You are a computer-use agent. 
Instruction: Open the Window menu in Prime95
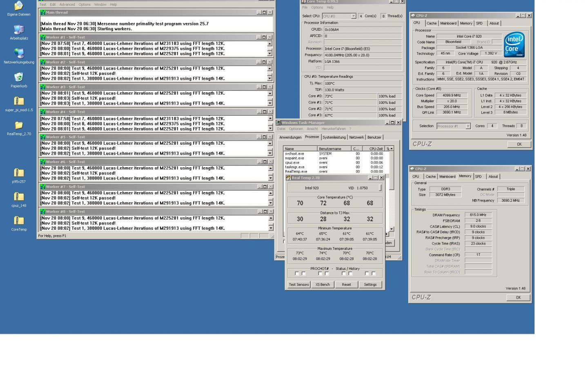tap(100, 4)
